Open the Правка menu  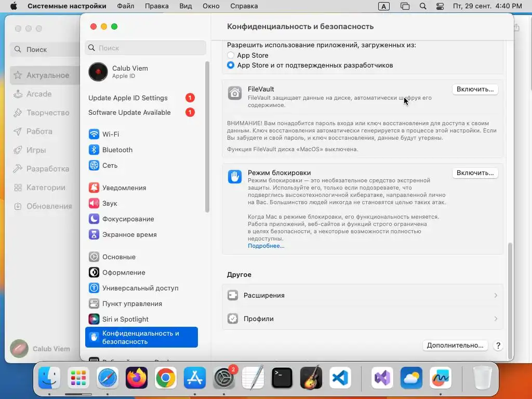156,6
